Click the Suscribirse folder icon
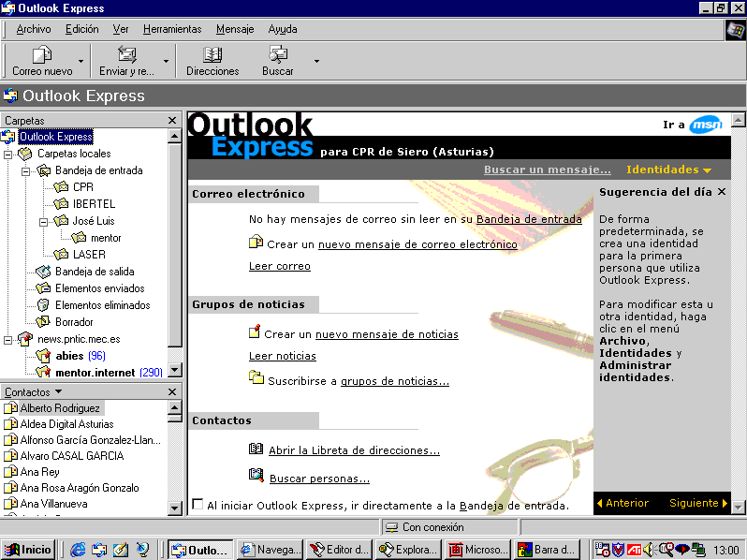 point(256,377)
